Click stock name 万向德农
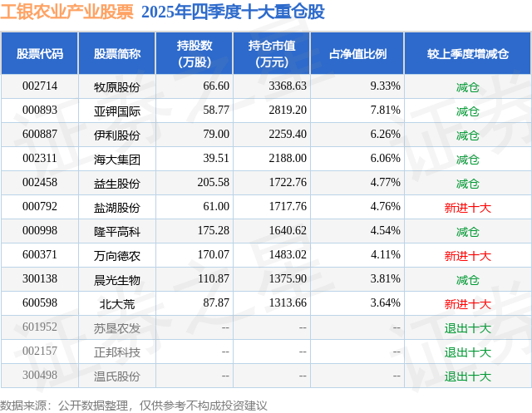This screenshot has width=532, height=413. tap(117, 256)
